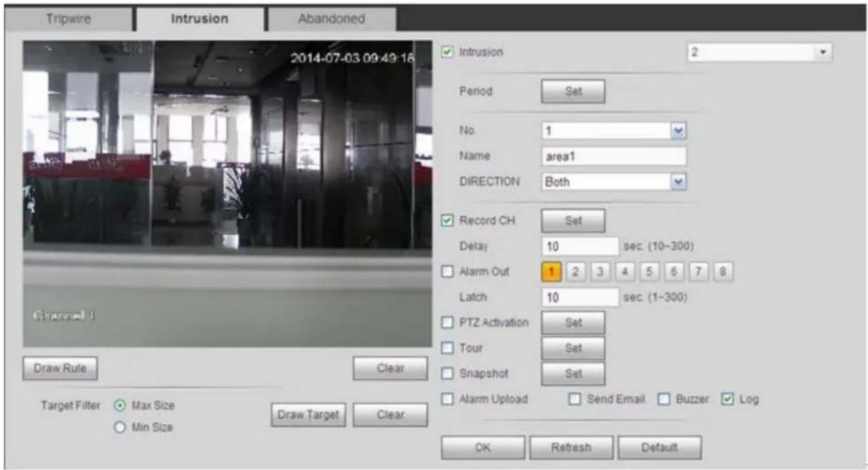This screenshot has width=868, height=470.
Task: Click the Draw Target button
Action: (x=309, y=414)
